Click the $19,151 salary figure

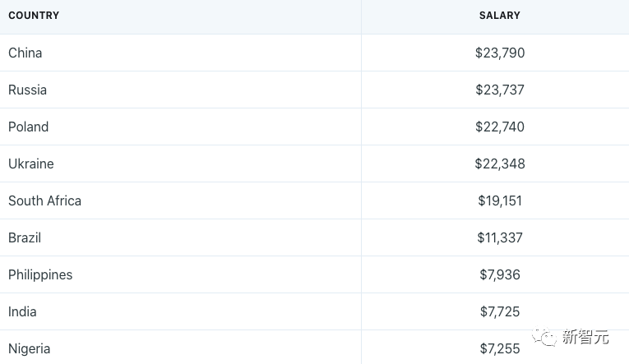click(500, 200)
